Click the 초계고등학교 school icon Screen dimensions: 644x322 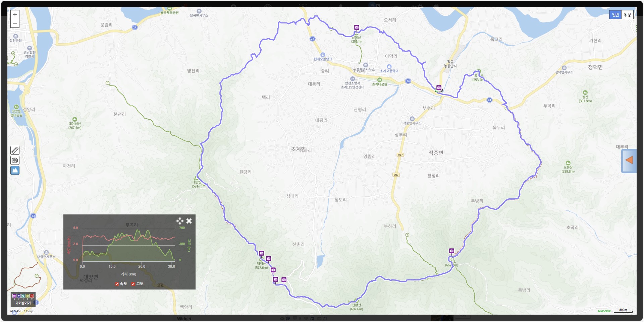click(x=389, y=67)
